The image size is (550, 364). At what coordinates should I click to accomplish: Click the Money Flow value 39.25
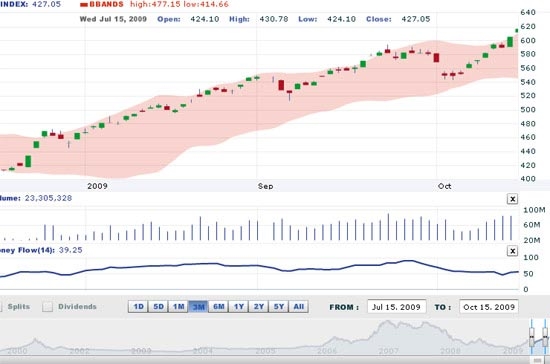coord(71,250)
